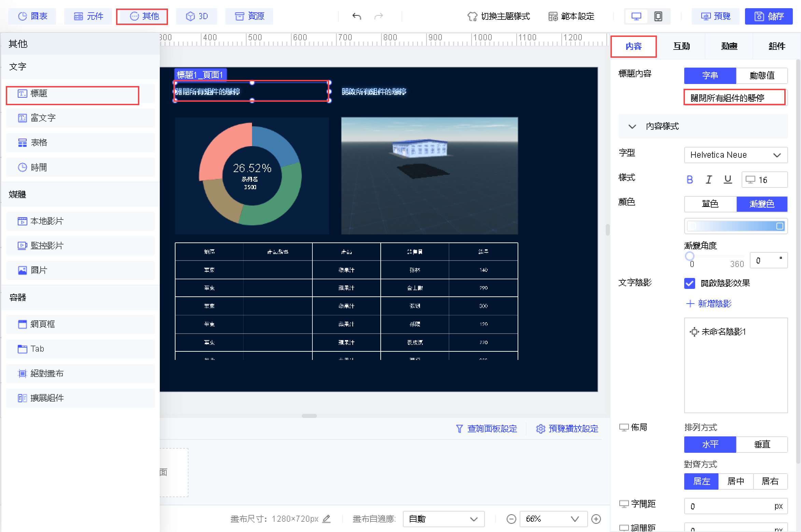
Task: Select desktop monitor view icon
Action: coord(636,16)
